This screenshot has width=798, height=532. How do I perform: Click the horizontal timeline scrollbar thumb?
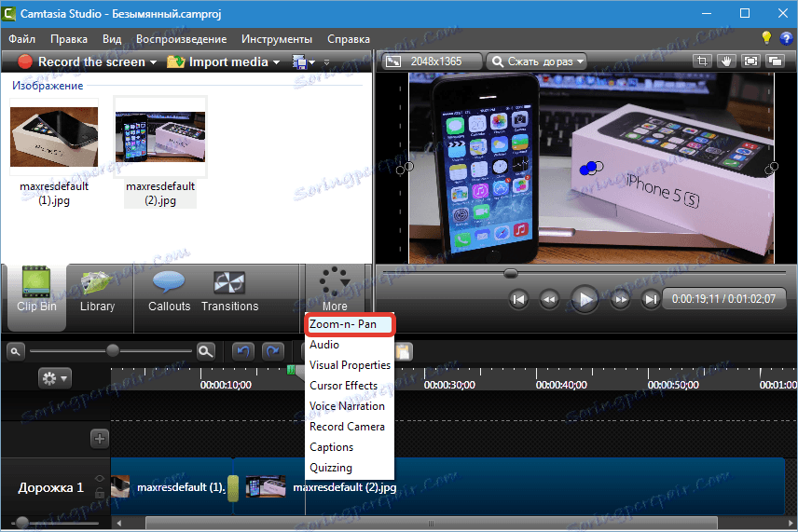click(x=432, y=524)
